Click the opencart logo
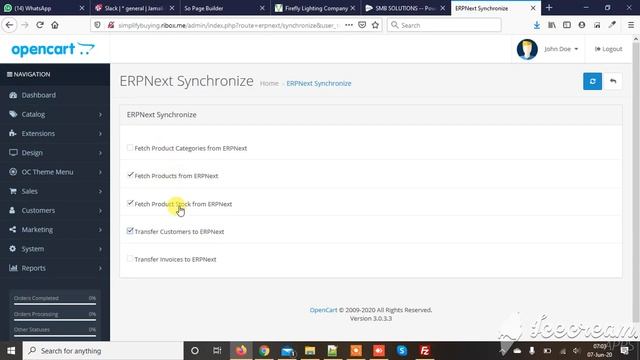640x360 pixels. pos(53,49)
